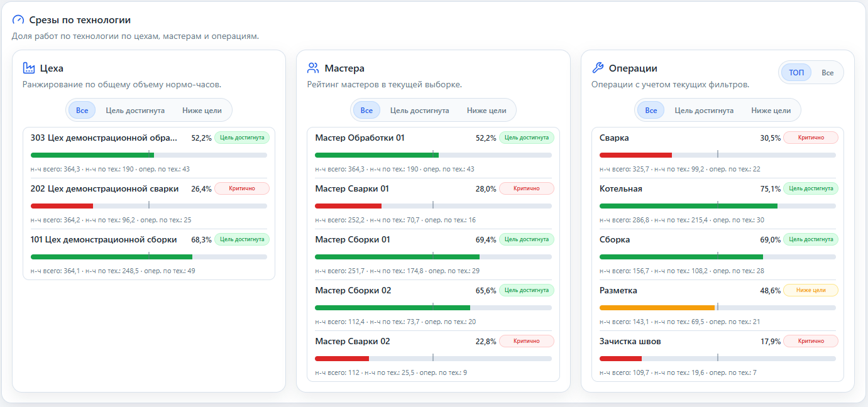868x407 pixels.
Task: Click the wrench icon next to Операции
Action: [x=598, y=68]
